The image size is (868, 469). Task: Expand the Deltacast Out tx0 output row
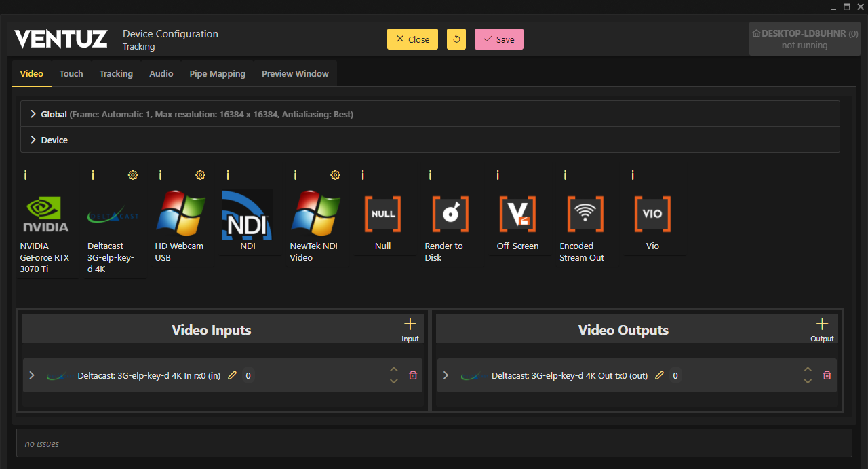tap(446, 375)
